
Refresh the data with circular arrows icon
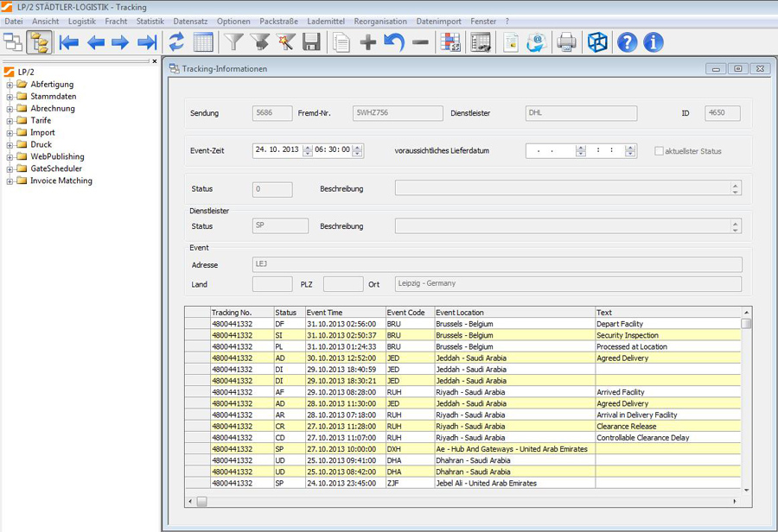pyautogui.click(x=176, y=42)
